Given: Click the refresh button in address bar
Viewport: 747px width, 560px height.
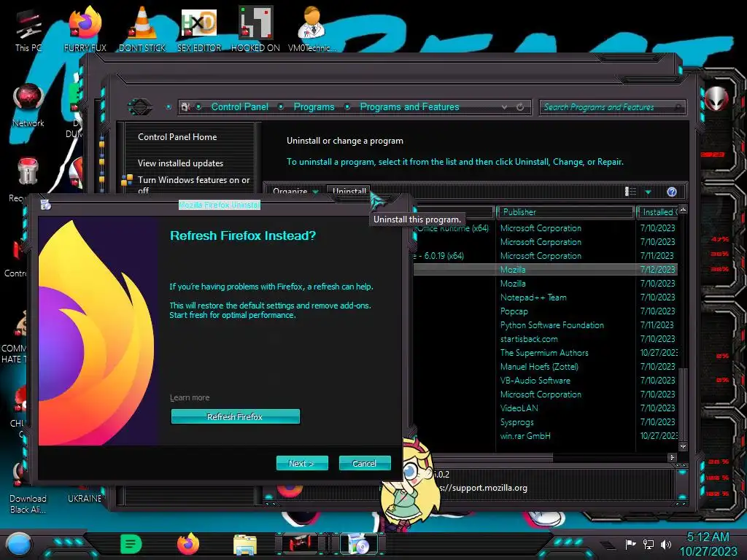Looking at the screenshot, I should (x=520, y=107).
